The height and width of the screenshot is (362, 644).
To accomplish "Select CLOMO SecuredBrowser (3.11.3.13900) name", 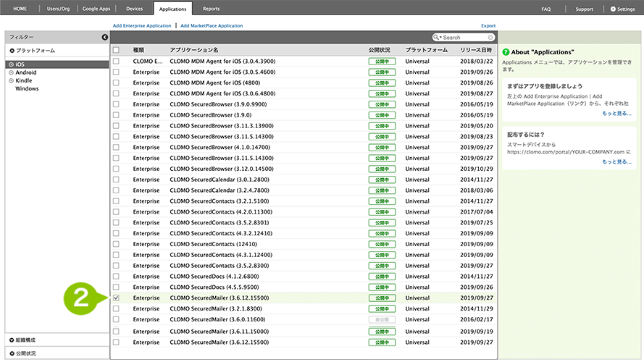I will [222, 125].
